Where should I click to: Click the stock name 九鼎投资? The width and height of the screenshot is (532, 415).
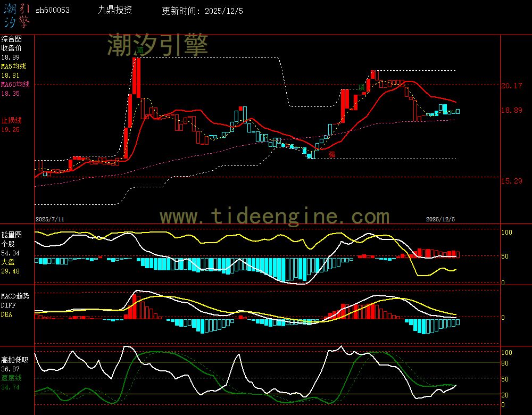(115, 10)
